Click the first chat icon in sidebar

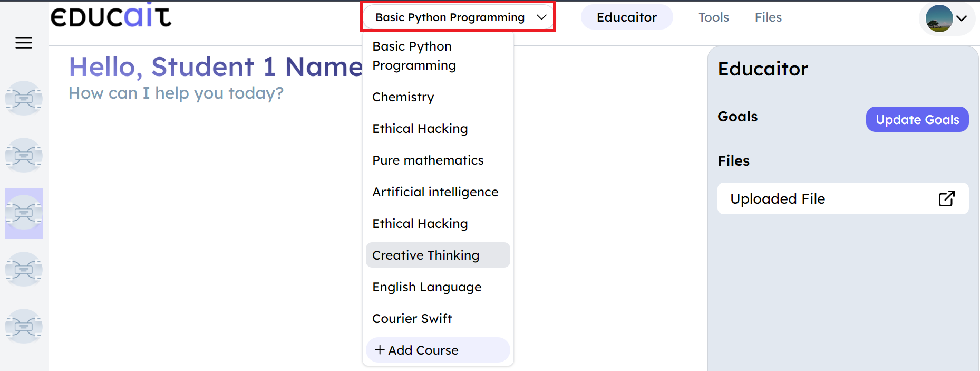coord(24,99)
